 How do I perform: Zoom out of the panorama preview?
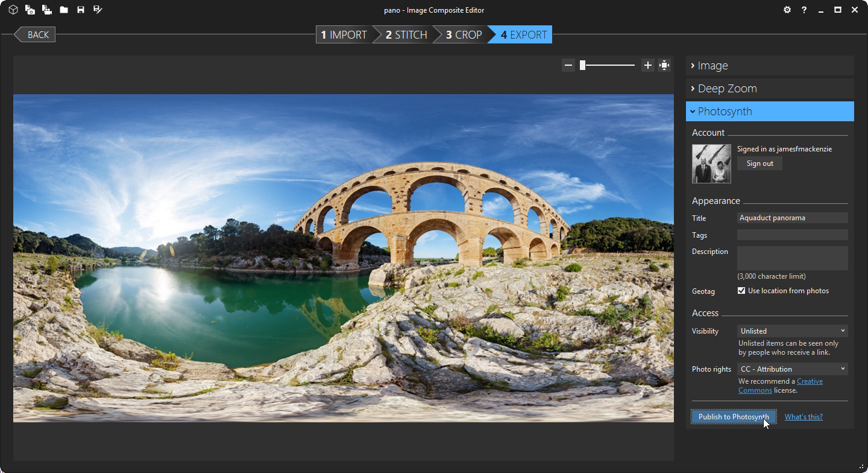(567, 65)
